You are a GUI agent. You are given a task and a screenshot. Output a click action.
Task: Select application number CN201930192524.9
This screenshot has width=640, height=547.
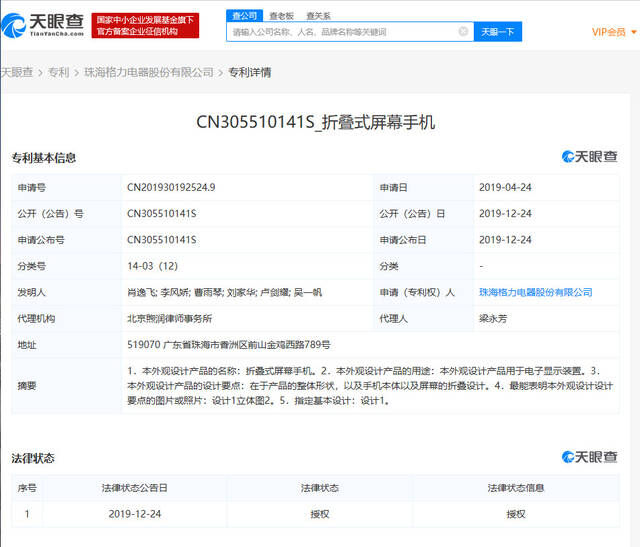click(171, 187)
